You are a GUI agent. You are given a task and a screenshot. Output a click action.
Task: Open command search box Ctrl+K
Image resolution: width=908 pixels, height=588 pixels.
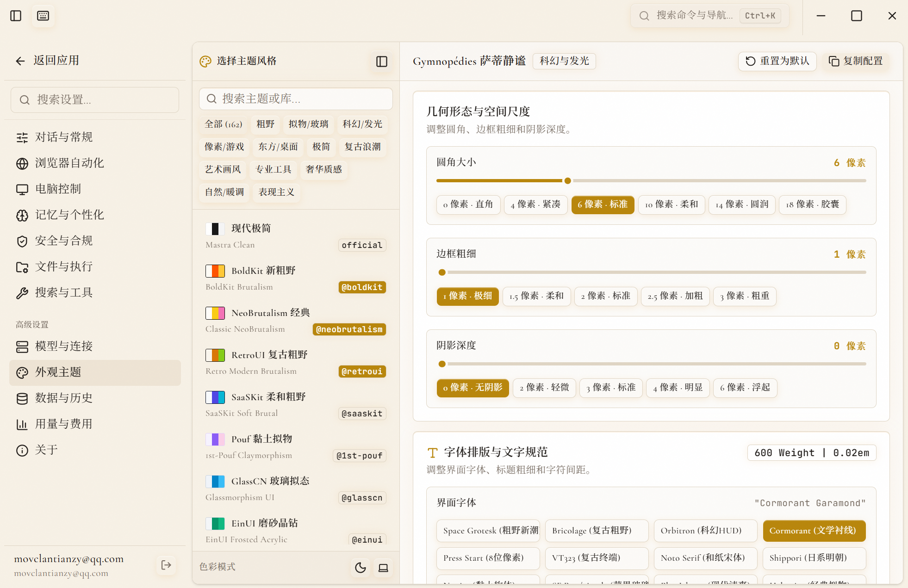(709, 16)
